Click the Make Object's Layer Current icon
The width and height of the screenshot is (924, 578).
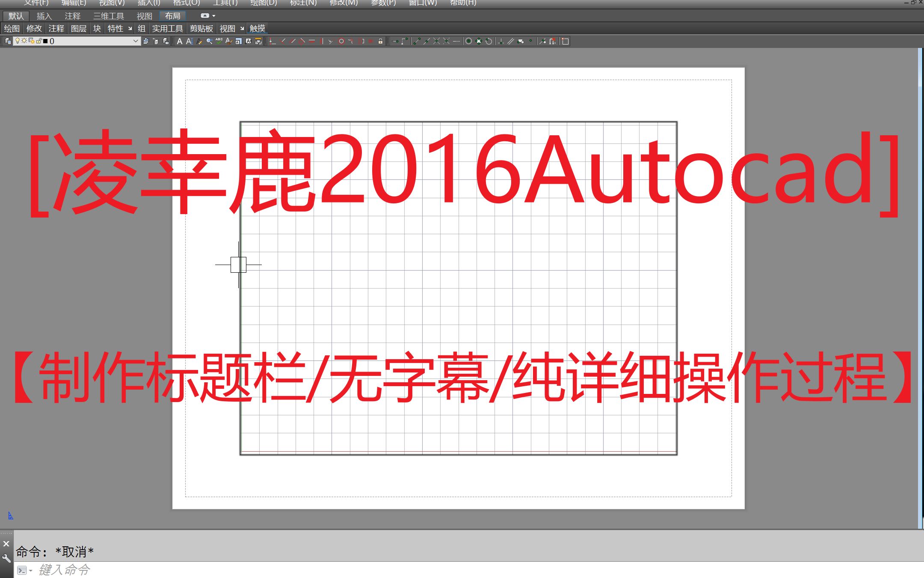coord(146,41)
